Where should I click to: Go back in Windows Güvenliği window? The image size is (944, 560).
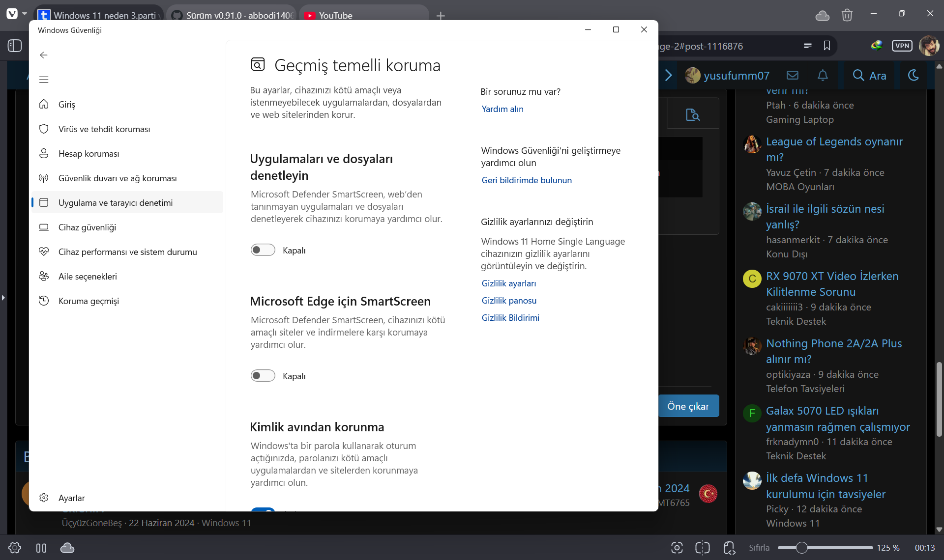(44, 55)
